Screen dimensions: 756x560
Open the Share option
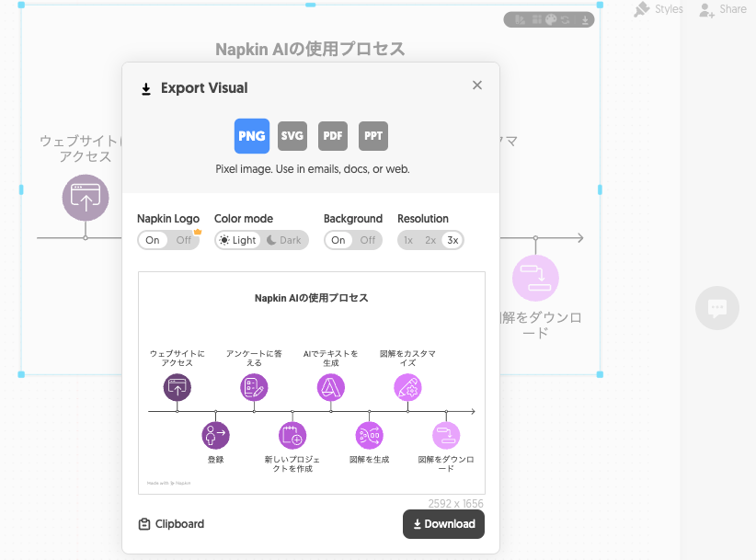click(x=723, y=9)
